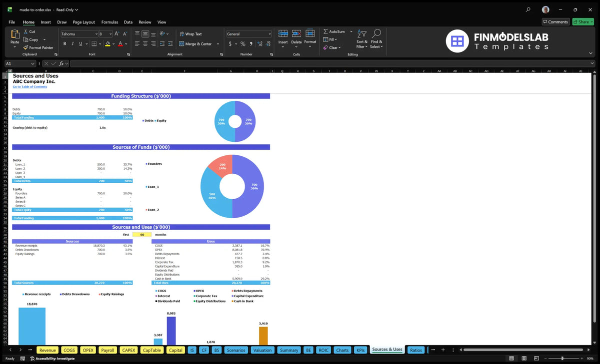The image size is (600, 364).
Task: Click the red font color swatch
Action: (120, 44)
